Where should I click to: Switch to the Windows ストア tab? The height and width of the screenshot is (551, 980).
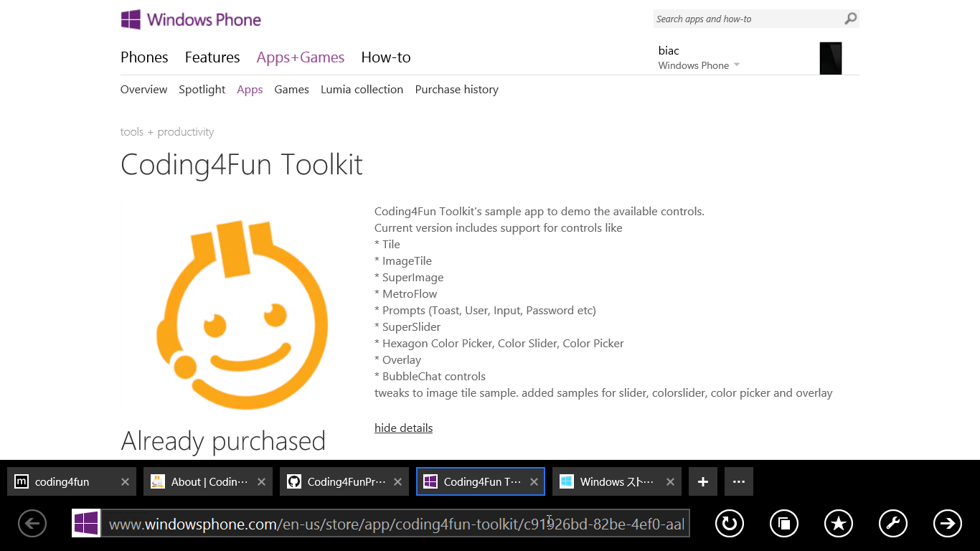pyautogui.click(x=613, y=481)
